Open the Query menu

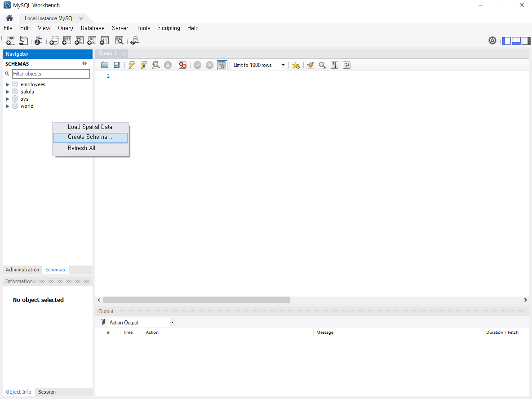click(66, 28)
